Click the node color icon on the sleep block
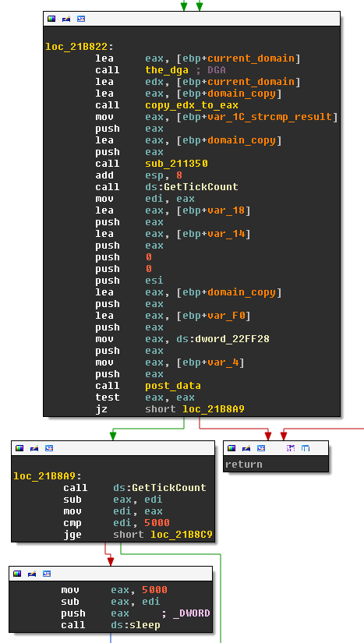The height and width of the screenshot is (643, 364). 17,574
